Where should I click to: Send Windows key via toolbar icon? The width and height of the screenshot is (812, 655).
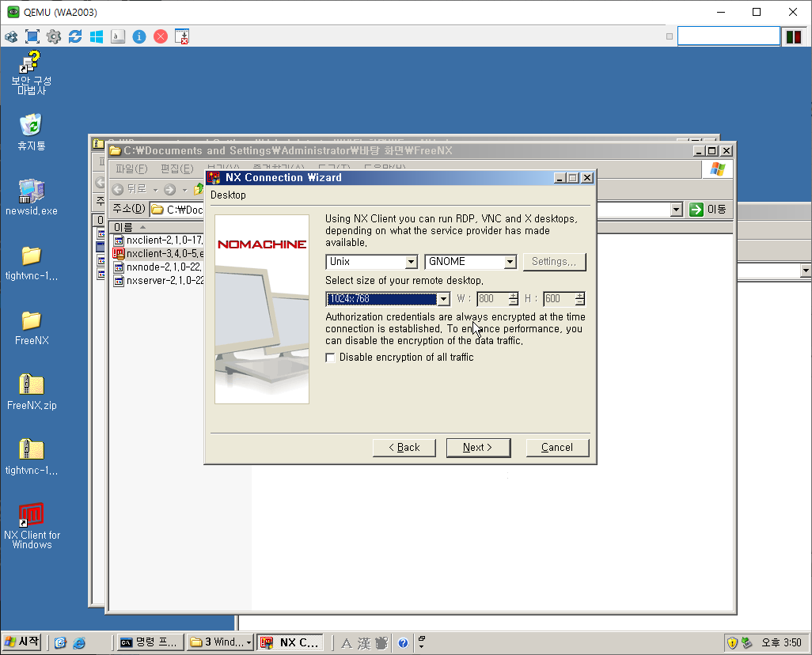click(97, 36)
